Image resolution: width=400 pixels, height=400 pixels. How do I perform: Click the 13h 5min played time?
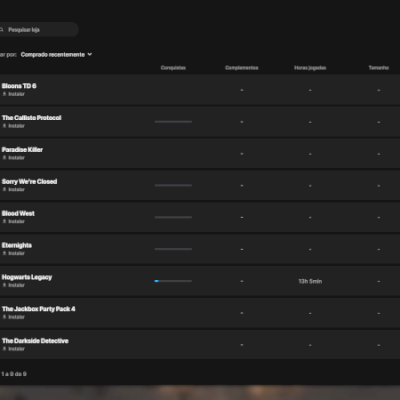pos(310,281)
